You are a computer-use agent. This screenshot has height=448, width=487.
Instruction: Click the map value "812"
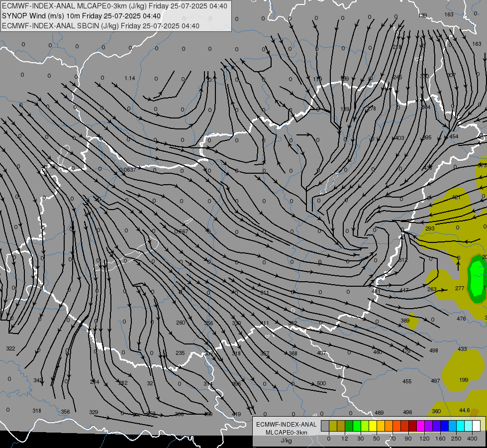point(403,260)
